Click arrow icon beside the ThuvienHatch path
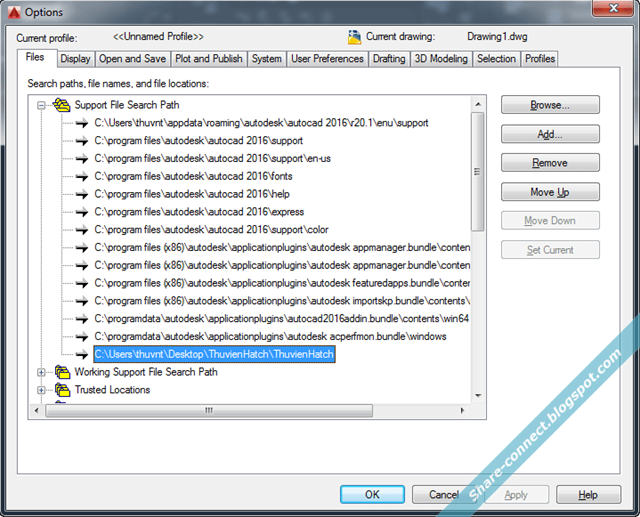 (82, 354)
